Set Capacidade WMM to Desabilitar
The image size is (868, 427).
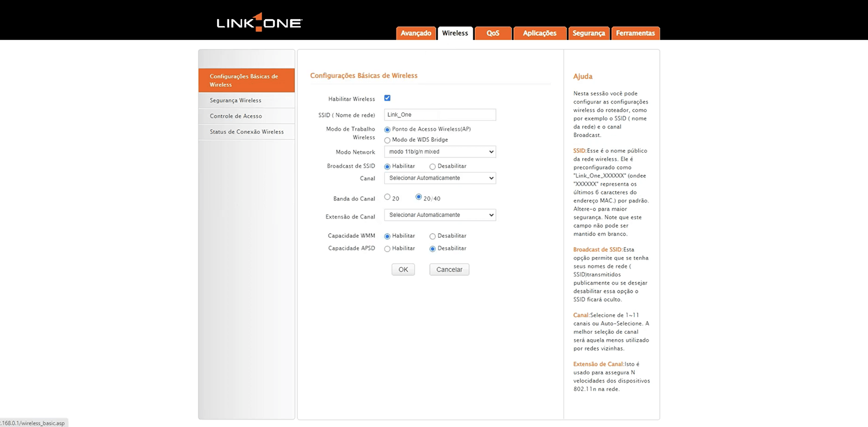tap(433, 236)
